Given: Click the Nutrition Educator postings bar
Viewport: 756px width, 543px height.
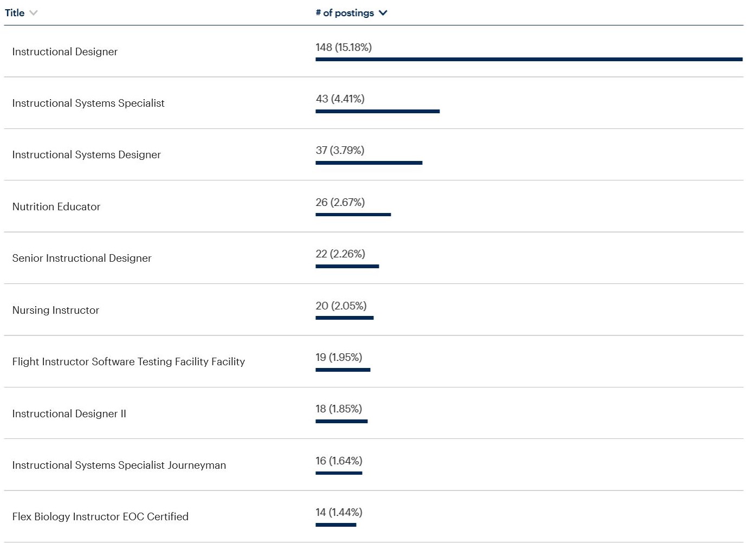Looking at the screenshot, I should click(353, 215).
